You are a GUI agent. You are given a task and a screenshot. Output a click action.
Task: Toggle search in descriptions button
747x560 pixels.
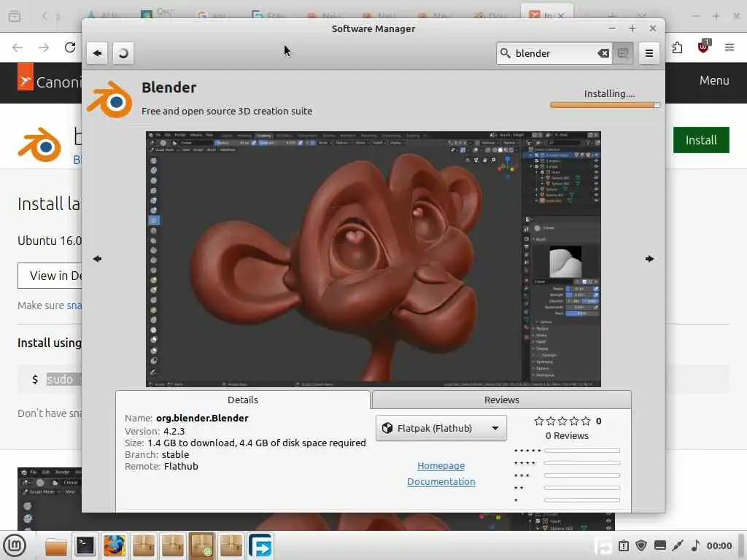[x=623, y=53]
